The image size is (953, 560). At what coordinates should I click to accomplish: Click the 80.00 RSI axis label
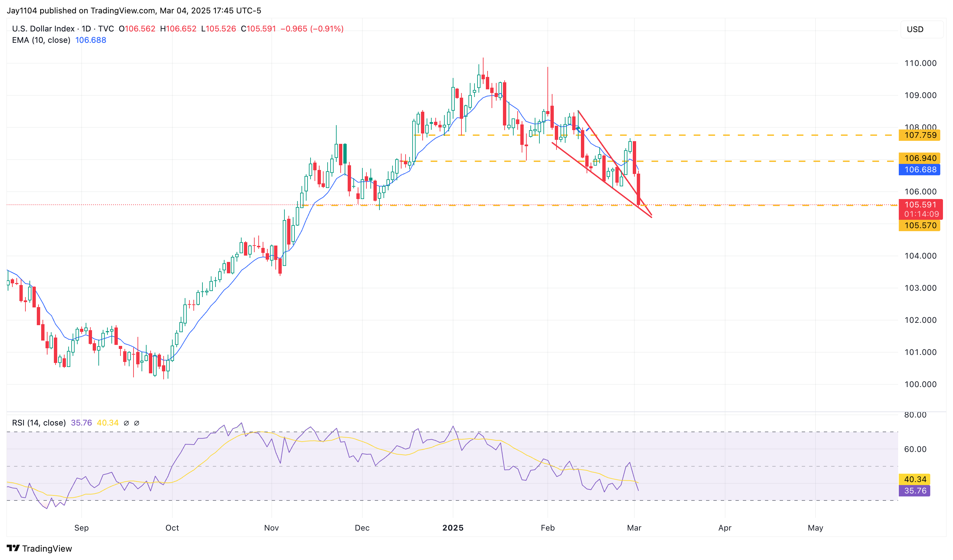point(915,415)
